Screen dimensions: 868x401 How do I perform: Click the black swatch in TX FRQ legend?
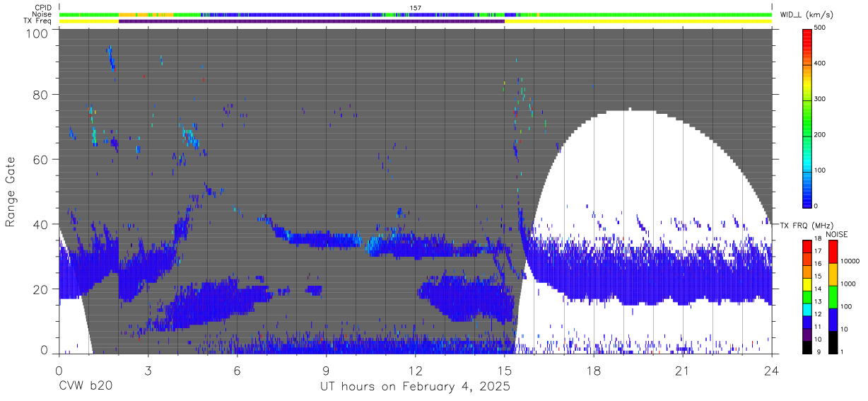click(807, 347)
